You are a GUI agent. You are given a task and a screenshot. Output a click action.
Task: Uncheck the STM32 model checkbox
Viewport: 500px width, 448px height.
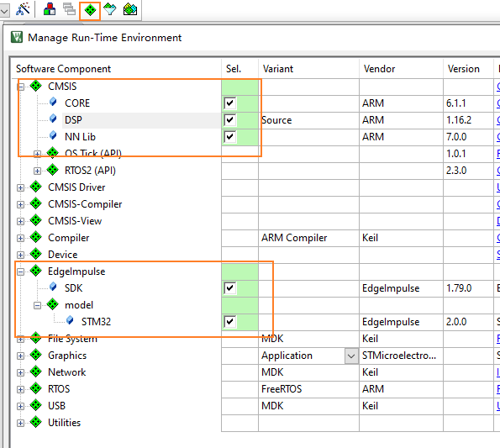[230, 321]
